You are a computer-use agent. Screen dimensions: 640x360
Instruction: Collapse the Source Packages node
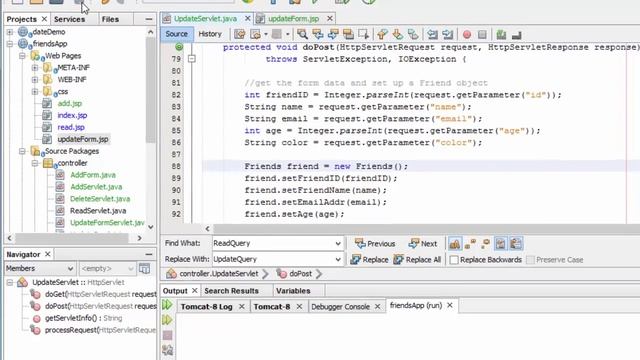[22, 151]
